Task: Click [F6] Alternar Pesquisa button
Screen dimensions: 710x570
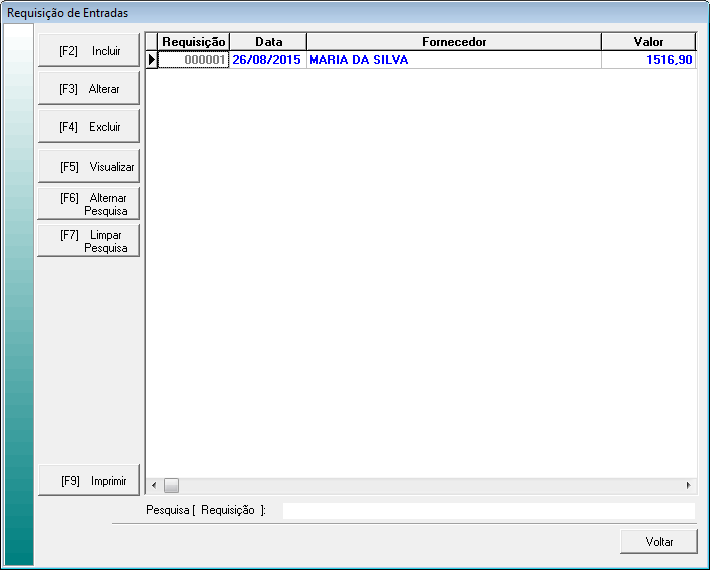Action: [x=88, y=204]
